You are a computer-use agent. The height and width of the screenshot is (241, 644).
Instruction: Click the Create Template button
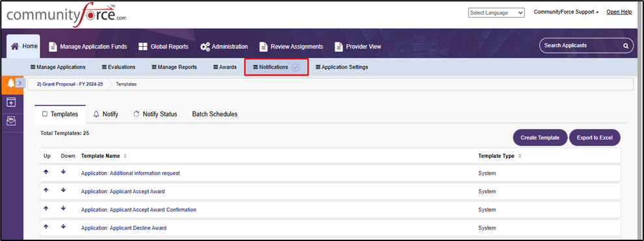coord(540,138)
